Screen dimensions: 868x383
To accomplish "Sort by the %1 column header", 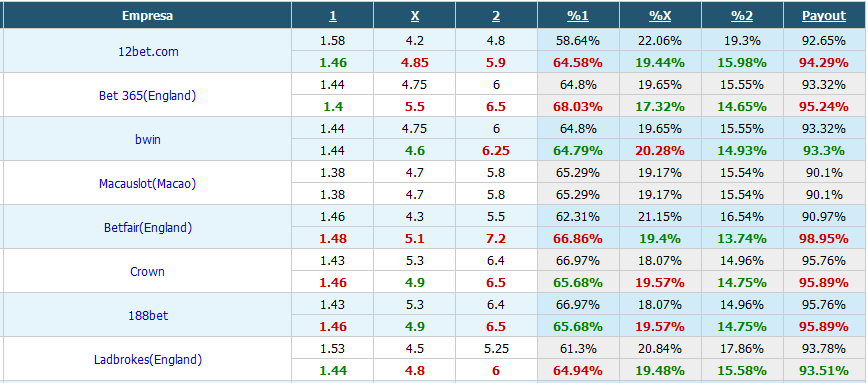I will click(x=578, y=16).
